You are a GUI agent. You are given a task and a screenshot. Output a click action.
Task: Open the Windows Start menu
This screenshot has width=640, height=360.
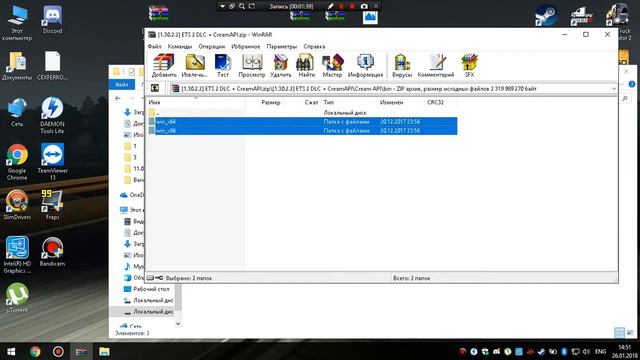point(11,351)
